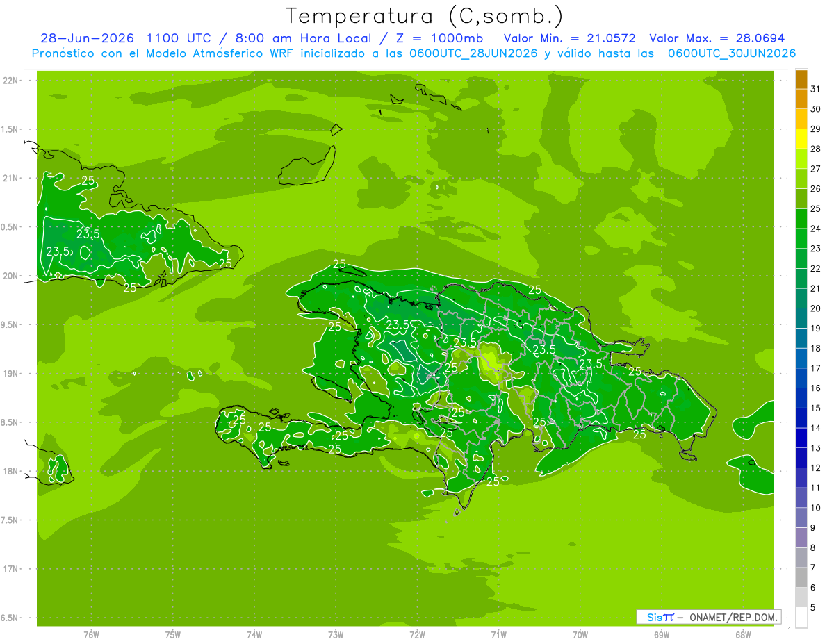Click the legend value '5'

click(812, 607)
